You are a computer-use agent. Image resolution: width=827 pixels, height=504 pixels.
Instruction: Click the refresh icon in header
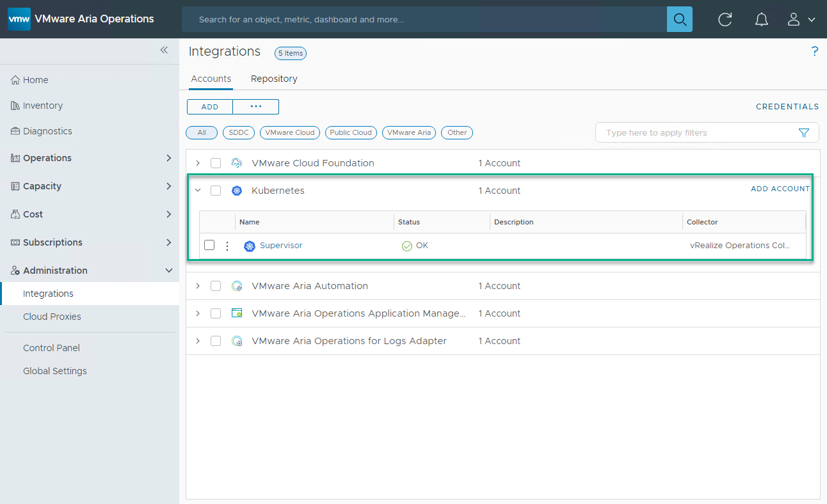[725, 19]
